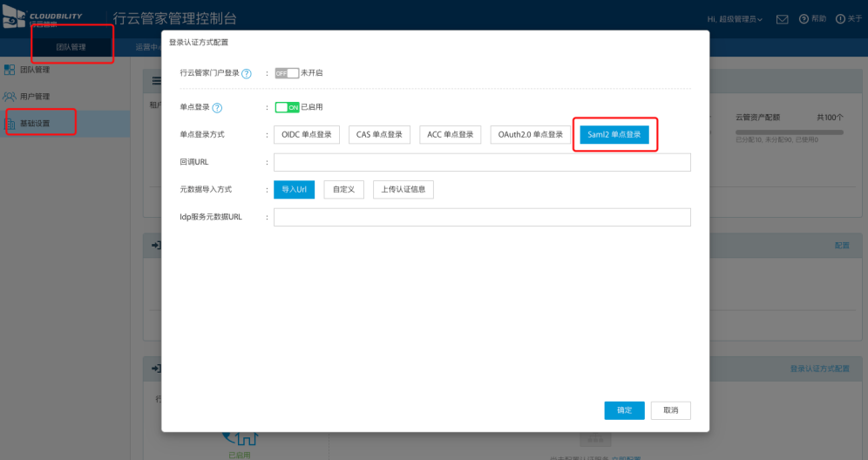Click the 用户管理 sidebar people icon
Image resolution: width=868 pixels, height=460 pixels.
tap(10, 97)
